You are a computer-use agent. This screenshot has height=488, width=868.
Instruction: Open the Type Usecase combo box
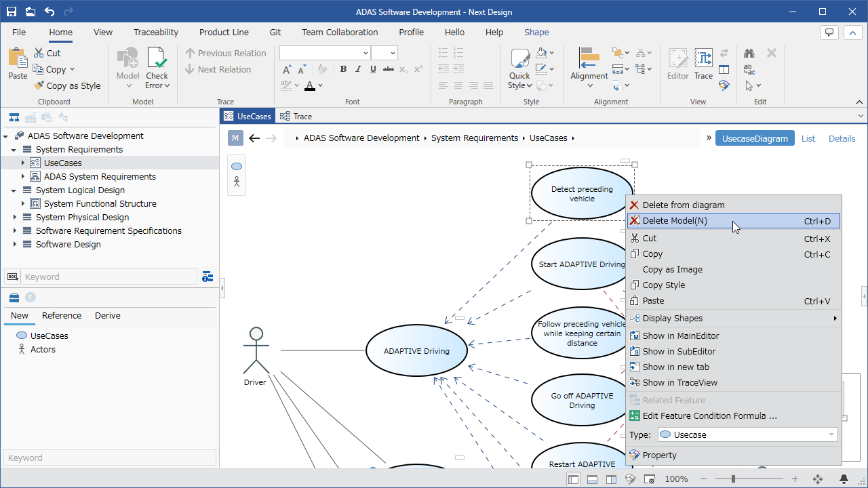coord(747,434)
